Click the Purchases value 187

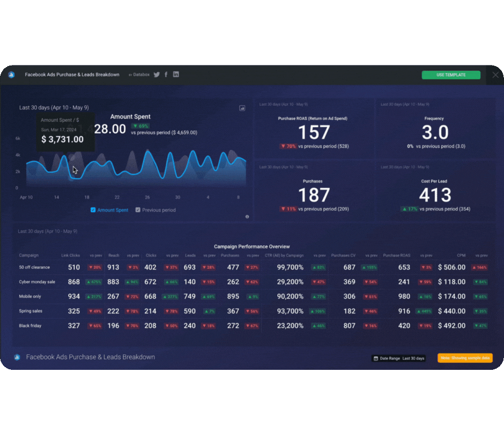pos(314,195)
